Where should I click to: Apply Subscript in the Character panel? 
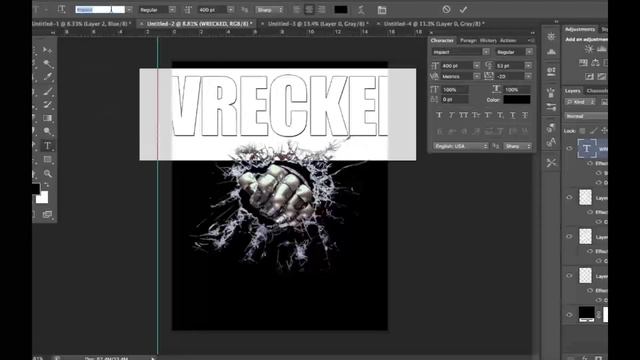(x=500, y=116)
